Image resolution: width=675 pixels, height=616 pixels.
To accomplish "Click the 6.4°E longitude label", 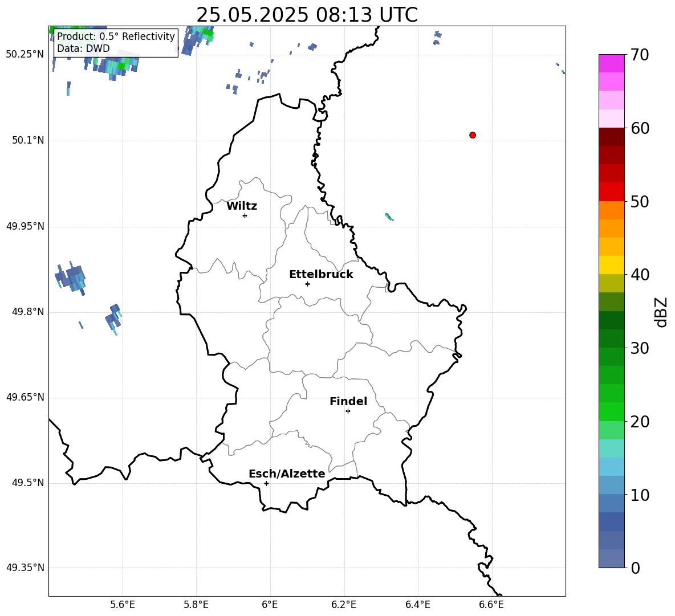I will 417,605.
